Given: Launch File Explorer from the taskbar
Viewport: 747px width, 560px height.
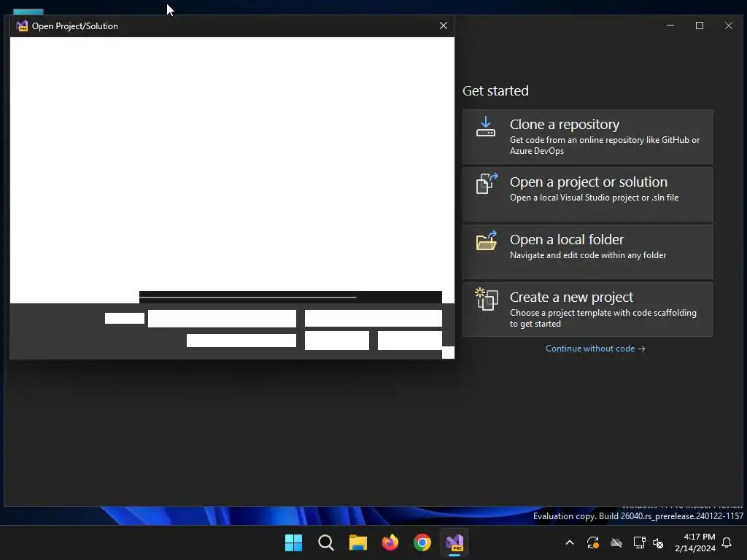Looking at the screenshot, I should click(x=357, y=542).
